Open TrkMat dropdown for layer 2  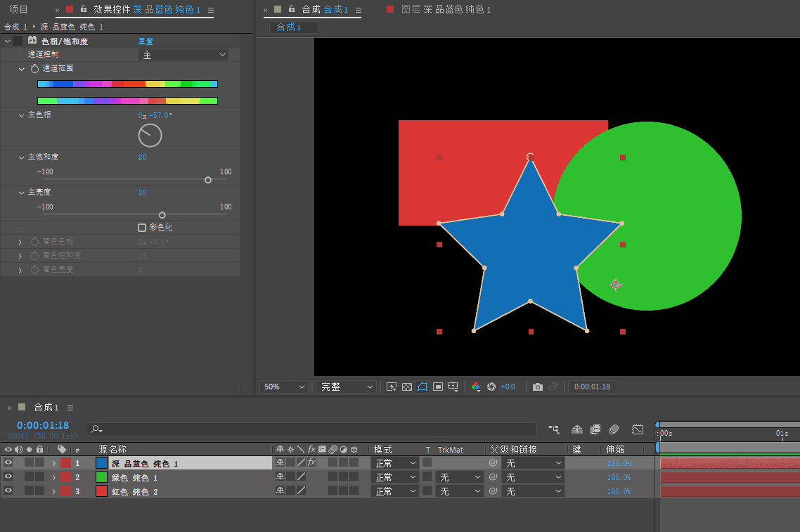(x=460, y=477)
